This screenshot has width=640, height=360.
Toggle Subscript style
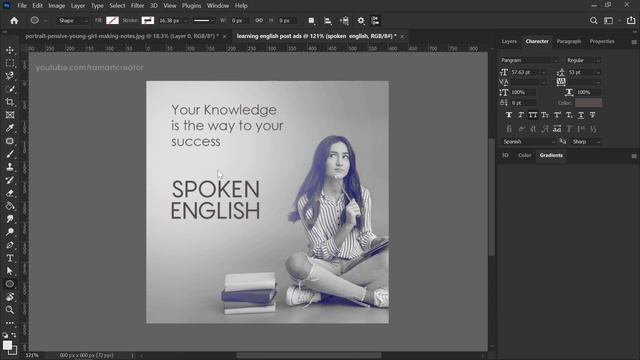(x=569, y=115)
